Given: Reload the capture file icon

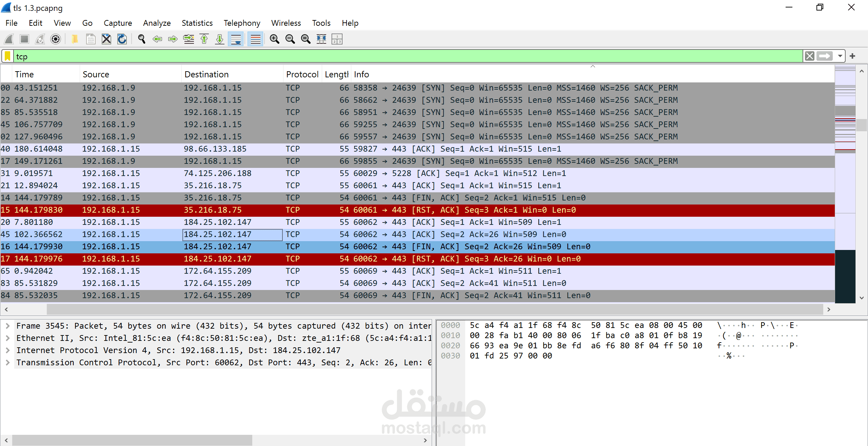Looking at the screenshot, I should pyautogui.click(x=122, y=39).
